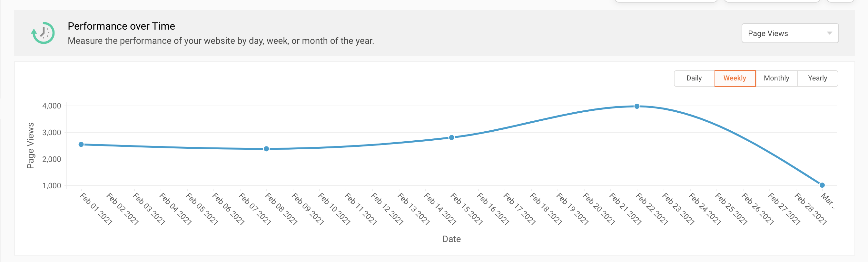Click the Date x-axis title

pyautogui.click(x=451, y=239)
